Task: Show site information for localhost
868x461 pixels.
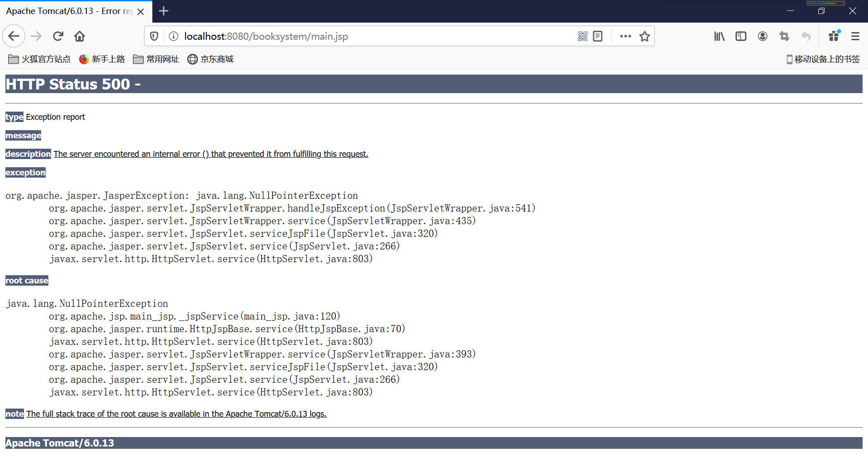Action: click(x=173, y=36)
